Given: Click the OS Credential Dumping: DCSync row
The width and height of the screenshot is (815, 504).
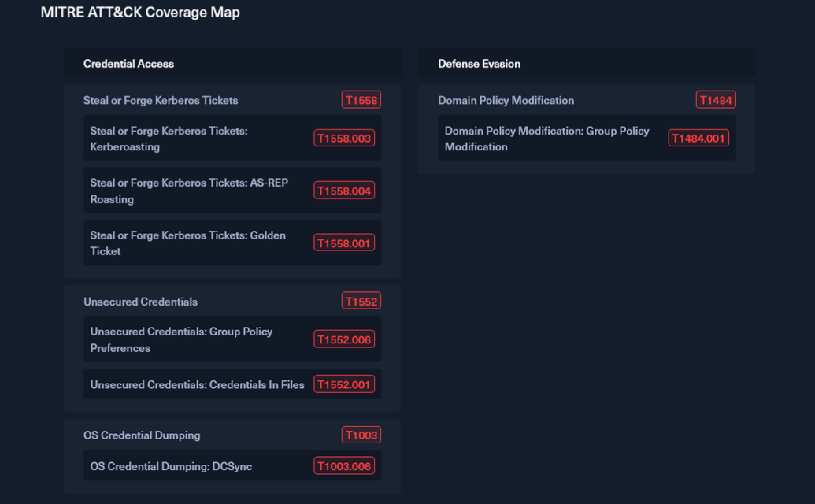Looking at the screenshot, I should click(171, 466).
